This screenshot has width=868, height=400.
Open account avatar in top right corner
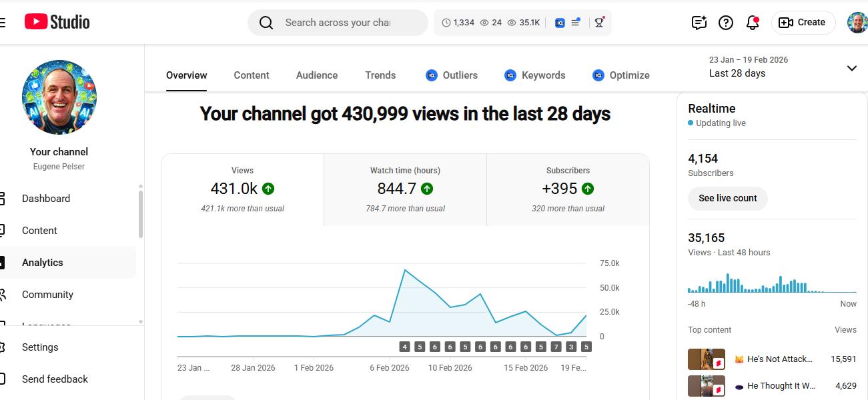coord(857,23)
